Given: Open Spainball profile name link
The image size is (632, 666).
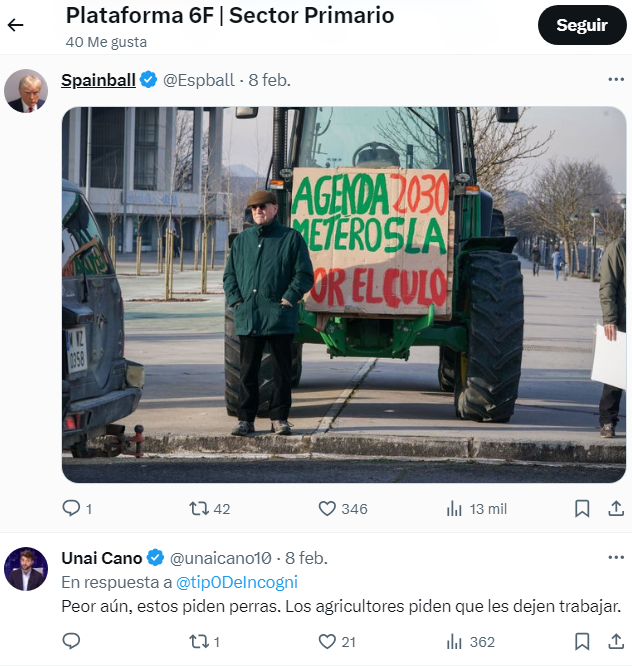Looking at the screenshot, I should [99, 80].
